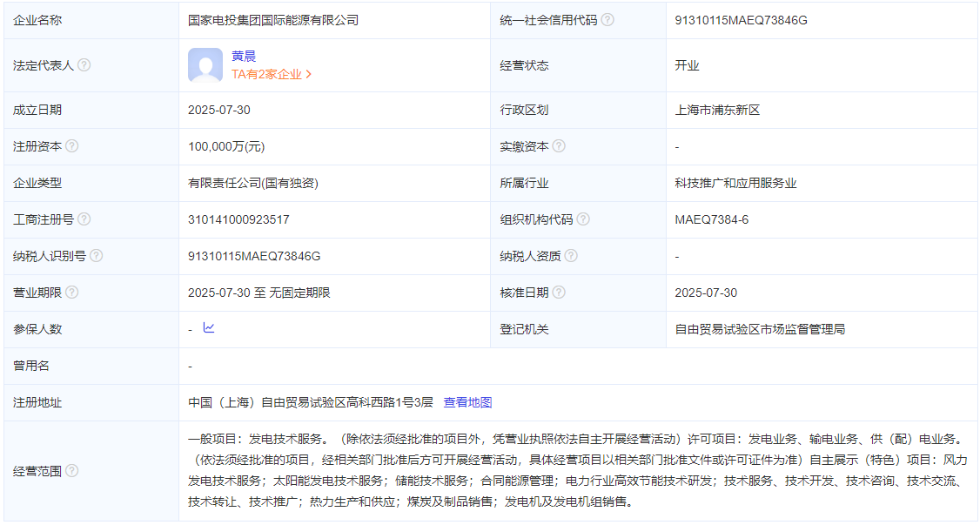Click the 查看地图 link
This screenshot has height=525, width=980.
[467, 402]
